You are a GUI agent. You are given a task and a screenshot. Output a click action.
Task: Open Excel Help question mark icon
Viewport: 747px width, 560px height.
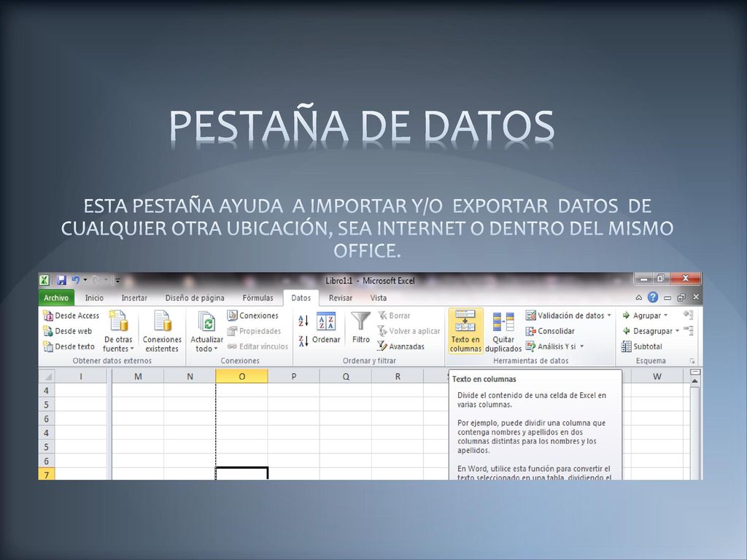653,297
